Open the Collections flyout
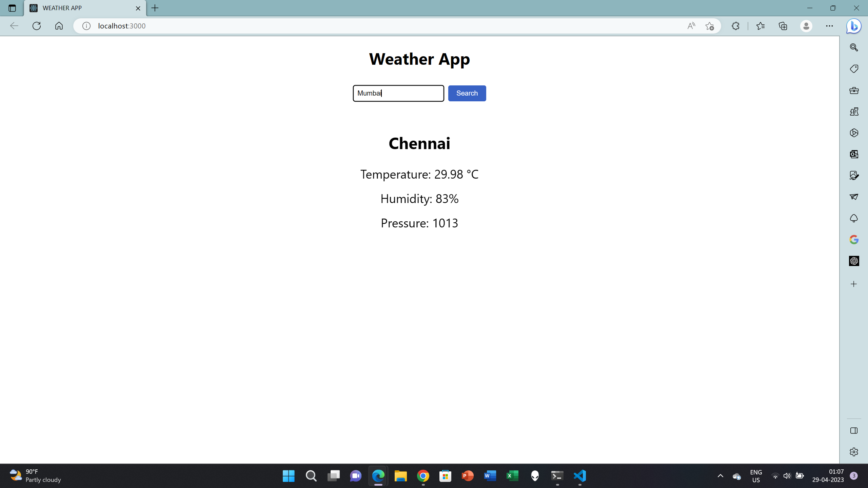The width and height of the screenshot is (868, 488). coord(783,26)
